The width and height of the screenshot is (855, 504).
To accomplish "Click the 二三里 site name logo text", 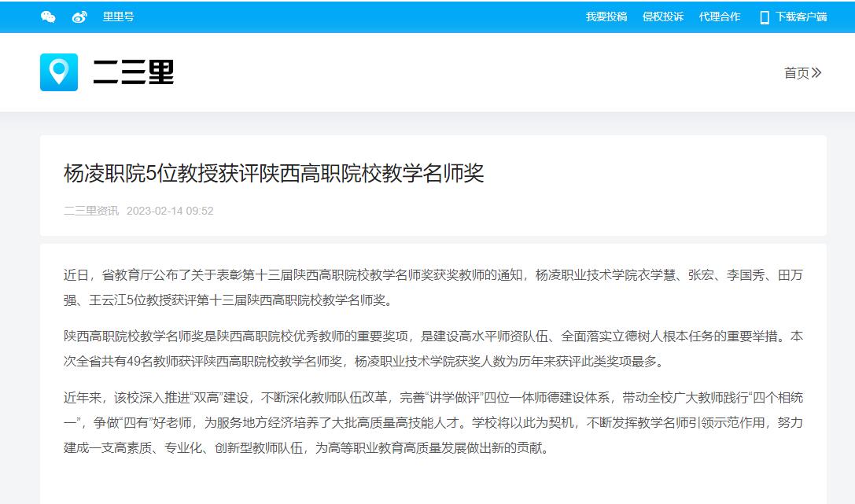I will pyautogui.click(x=133, y=72).
